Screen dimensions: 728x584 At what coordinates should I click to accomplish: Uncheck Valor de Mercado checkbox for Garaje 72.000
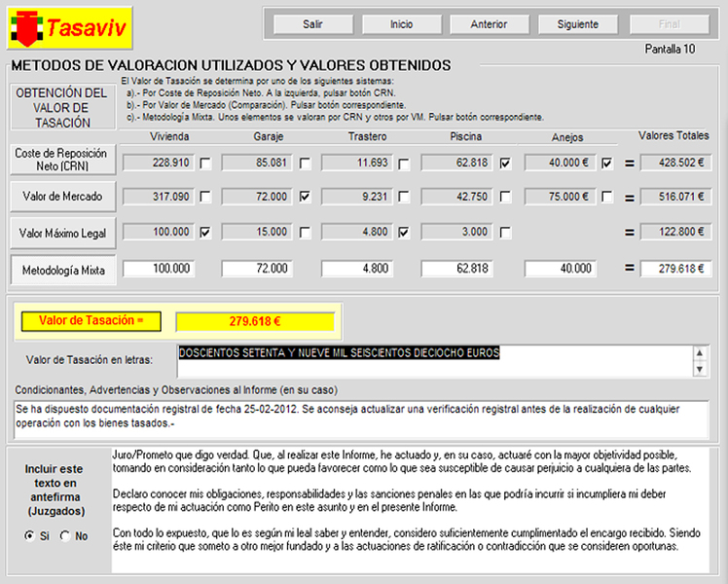coord(305,197)
